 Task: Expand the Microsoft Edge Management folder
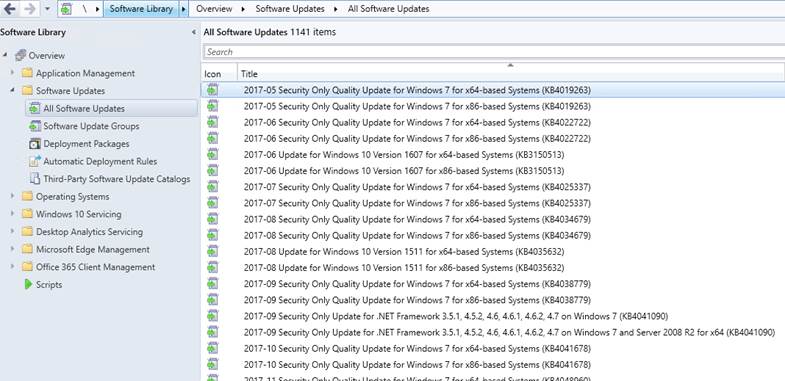point(13,249)
